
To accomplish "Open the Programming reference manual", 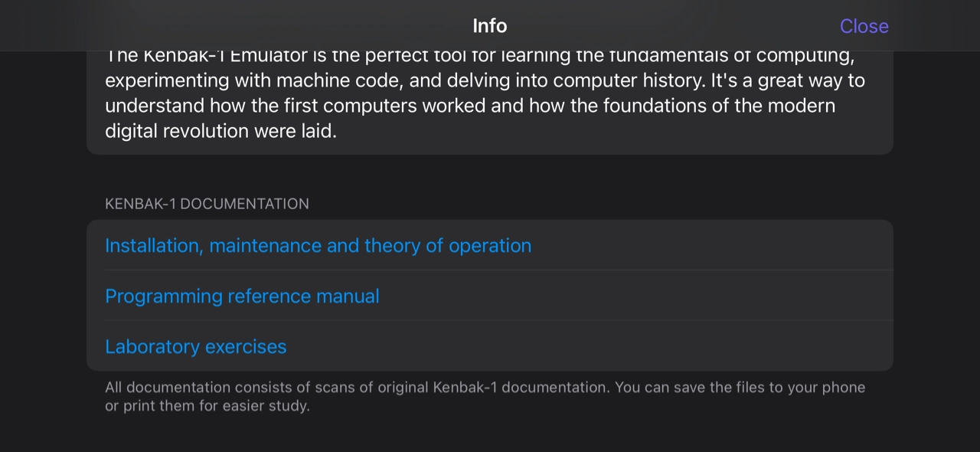I will pyautogui.click(x=242, y=296).
